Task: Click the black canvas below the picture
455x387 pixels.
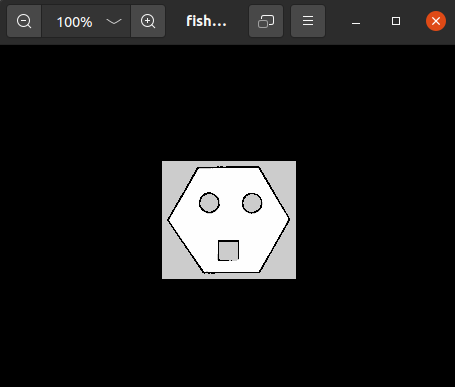Action: click(229, 333)
